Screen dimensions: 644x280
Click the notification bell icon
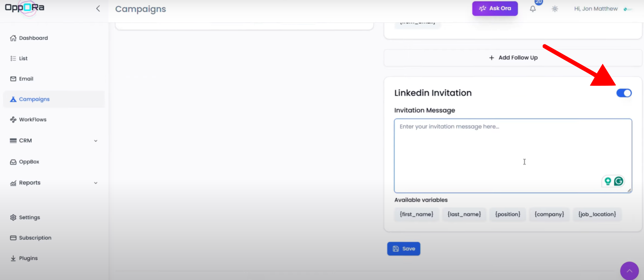(533, 9)
